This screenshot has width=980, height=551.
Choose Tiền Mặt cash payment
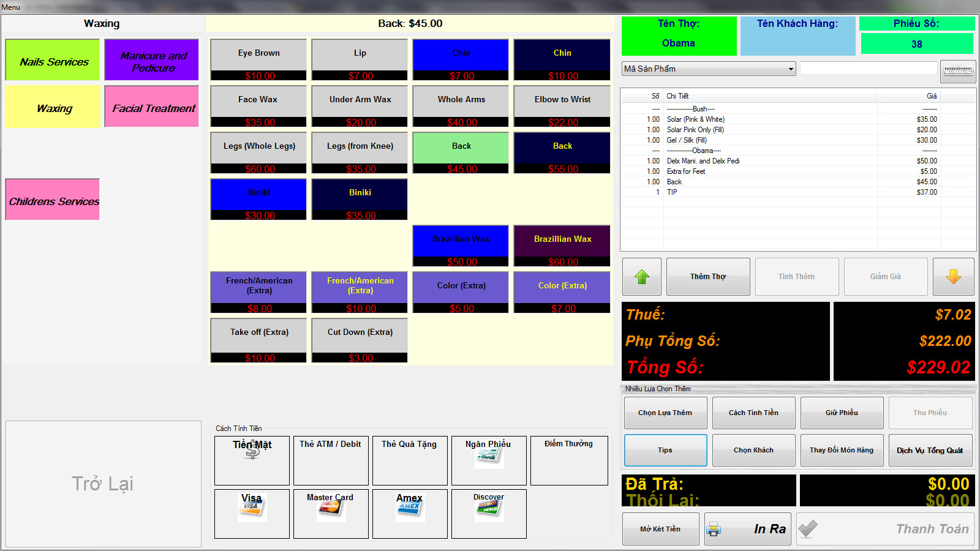[x=252, y=460]
